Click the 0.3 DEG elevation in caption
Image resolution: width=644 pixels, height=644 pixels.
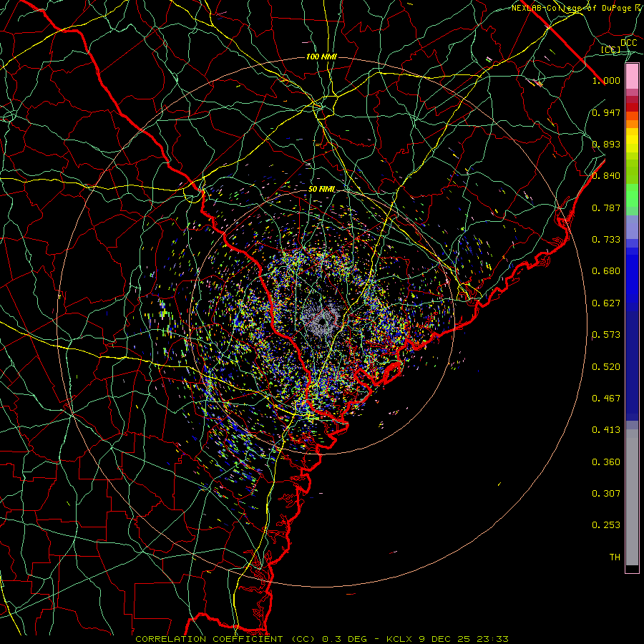344,639
